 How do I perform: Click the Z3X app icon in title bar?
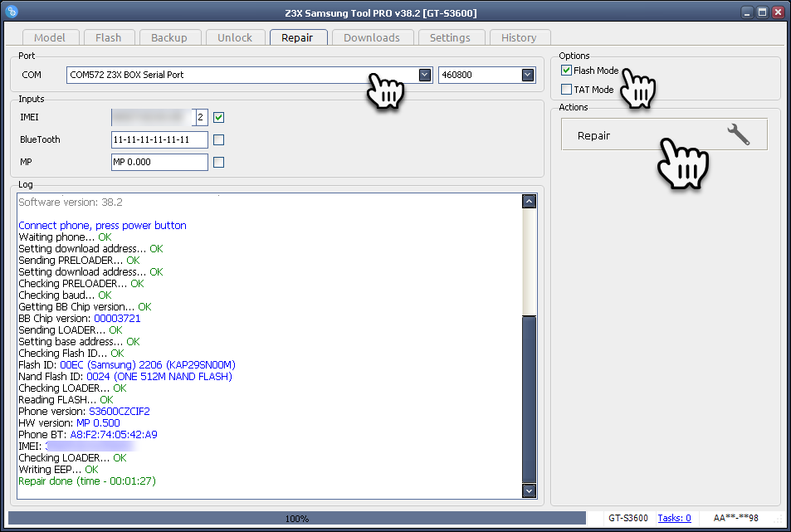pyautogui.click(x=12, y=11)
